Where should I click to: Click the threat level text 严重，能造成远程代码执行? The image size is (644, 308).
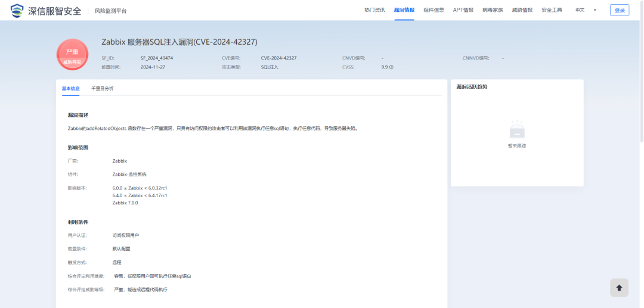point(141,290)
